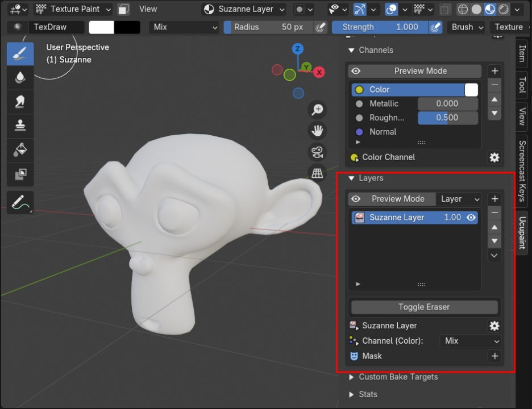The image size is (532, 409).
Task: Switch to material preview shading
Action: 490,10
